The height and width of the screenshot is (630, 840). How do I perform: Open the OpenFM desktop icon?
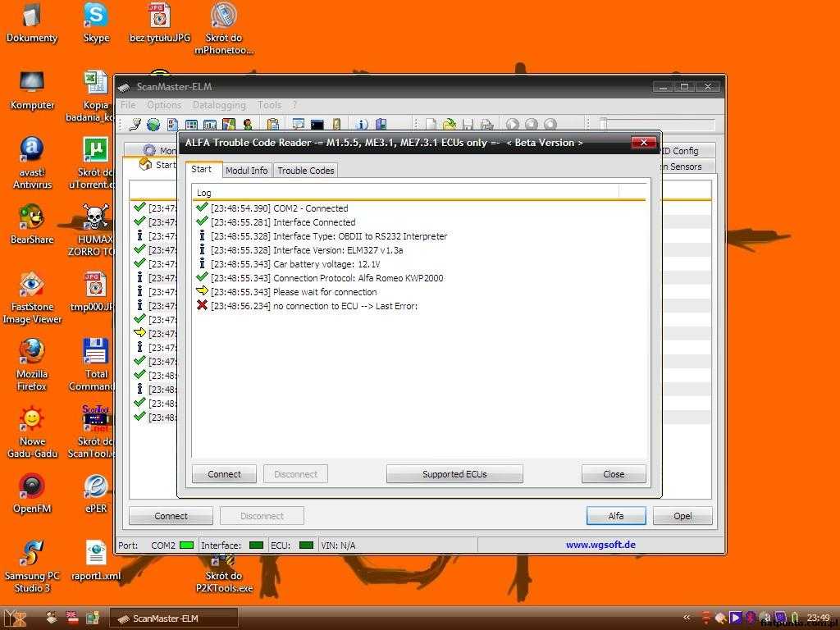pyautogui.click(x=32, y=494)
